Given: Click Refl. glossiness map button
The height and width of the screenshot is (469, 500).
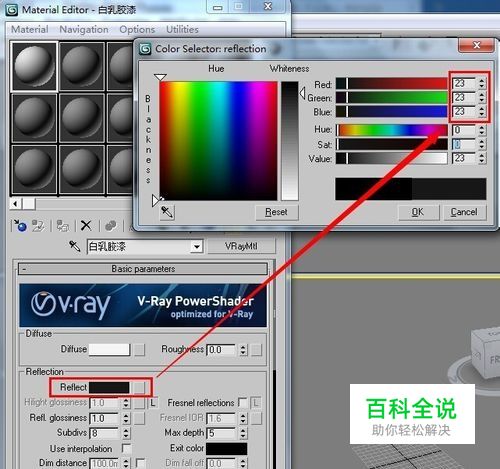Looking at the screenshot, I should (139, 418).
